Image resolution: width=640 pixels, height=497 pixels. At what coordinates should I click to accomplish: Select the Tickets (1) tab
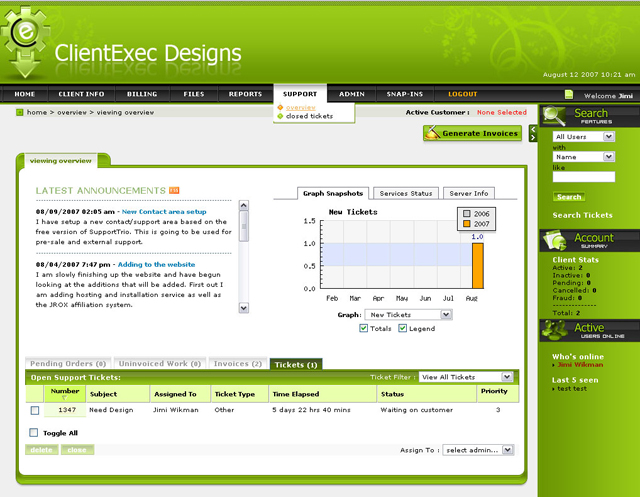point(296,364)
